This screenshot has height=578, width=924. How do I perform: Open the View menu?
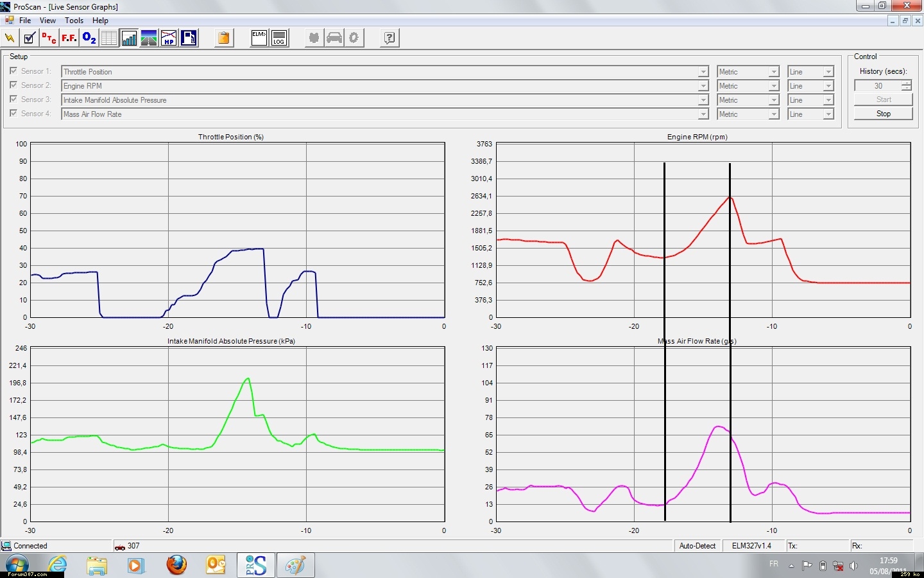pos(47,21)
